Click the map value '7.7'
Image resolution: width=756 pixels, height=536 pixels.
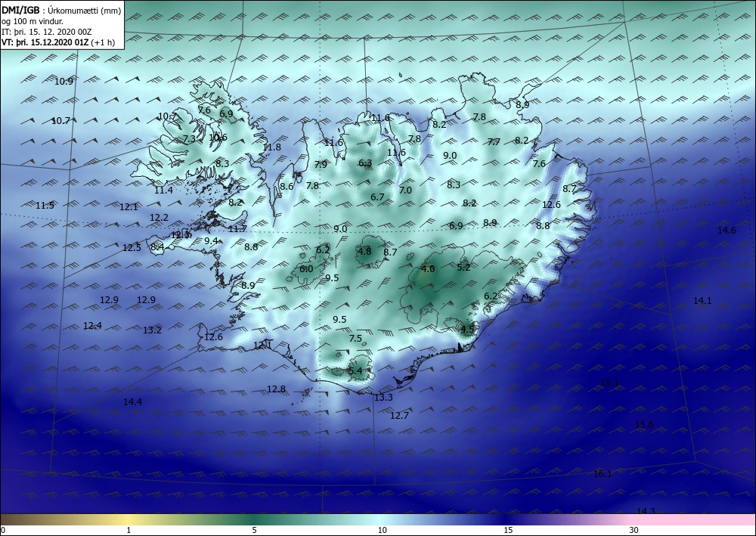point(494,141)
